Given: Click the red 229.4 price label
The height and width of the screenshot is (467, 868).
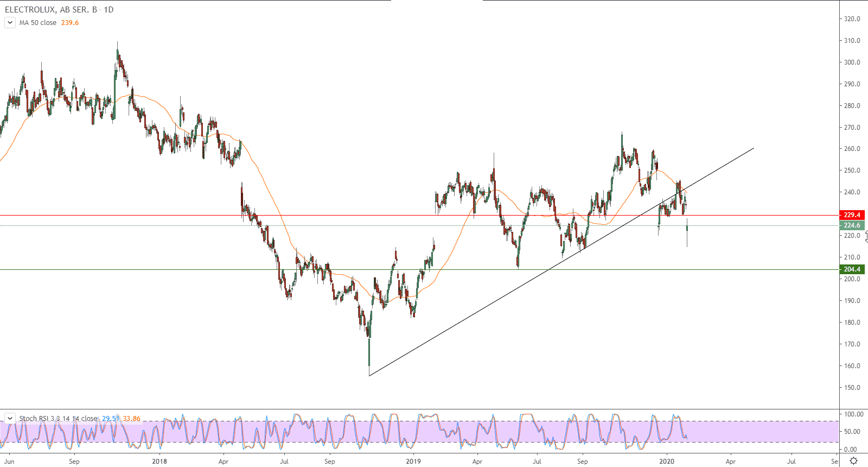Looking at the screenshot, I should [851, 215].
